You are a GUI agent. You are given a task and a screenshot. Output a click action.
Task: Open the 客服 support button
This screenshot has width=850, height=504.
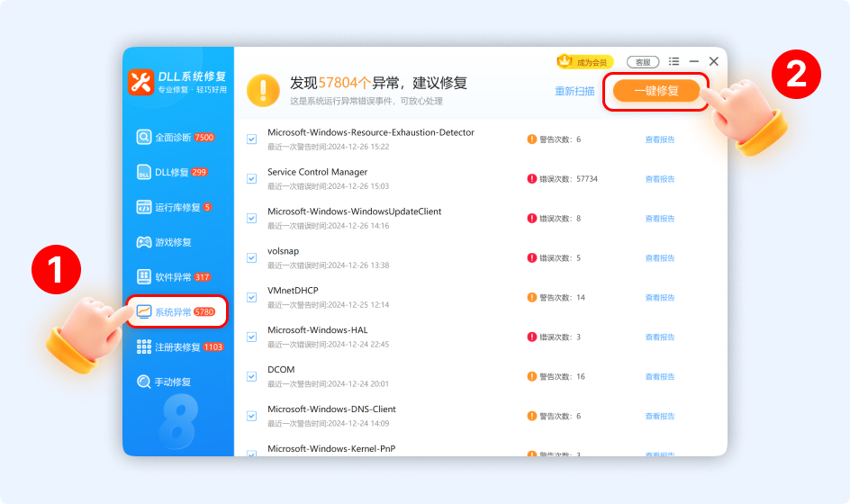click(643, 62)
